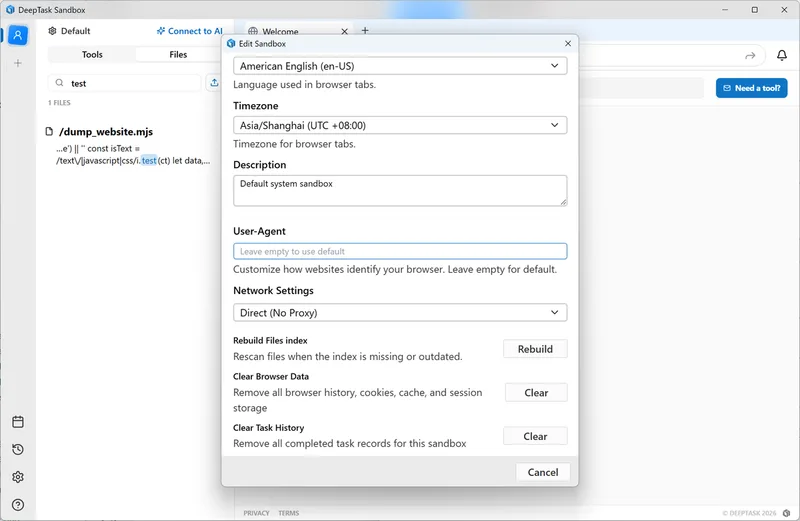Click Clear button for task history
This screenshot has width=800, height=521.
tap(535, 436)
